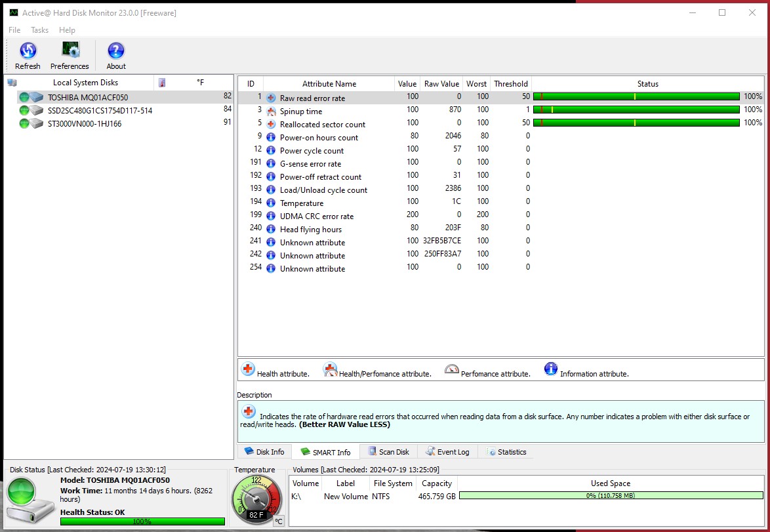Select the SSD2SC480G1CS1754D117-514 disk
Image resolution: width=770 pixels, height=532 pixels.
100,110
